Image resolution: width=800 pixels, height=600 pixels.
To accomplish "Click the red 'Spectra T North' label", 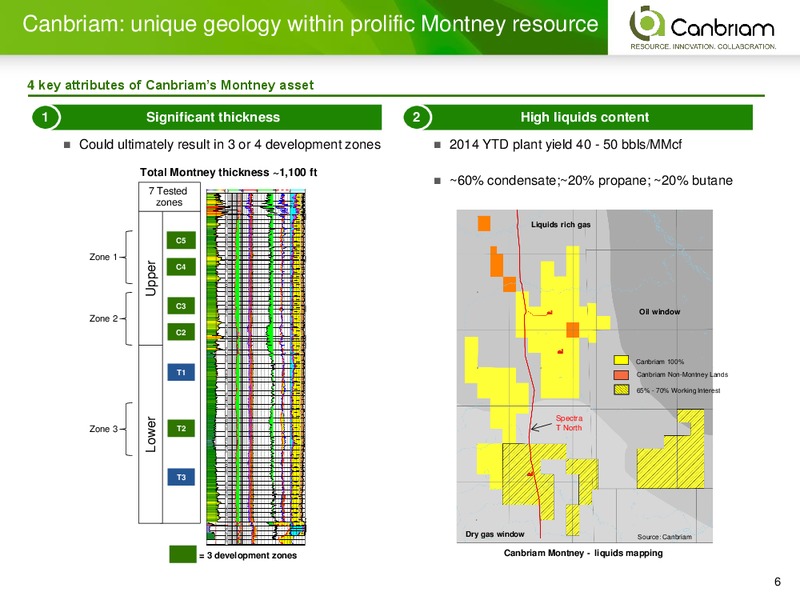I will (569, 423).
